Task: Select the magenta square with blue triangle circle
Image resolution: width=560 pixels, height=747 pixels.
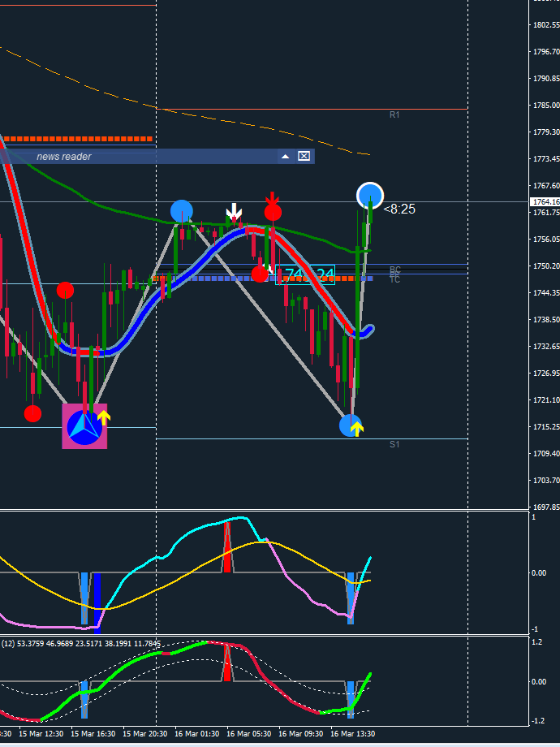Action: point(84,426)
